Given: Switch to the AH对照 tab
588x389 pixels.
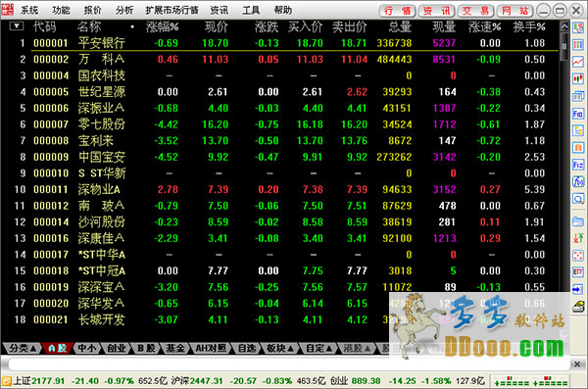Looking at the screenshot, I should click(x=211, y=349).
